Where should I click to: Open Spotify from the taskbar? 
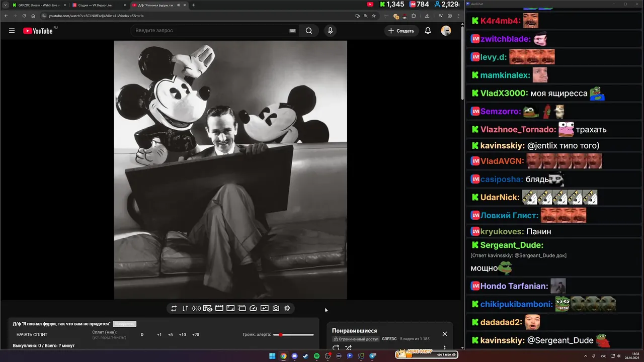[316, 356]
